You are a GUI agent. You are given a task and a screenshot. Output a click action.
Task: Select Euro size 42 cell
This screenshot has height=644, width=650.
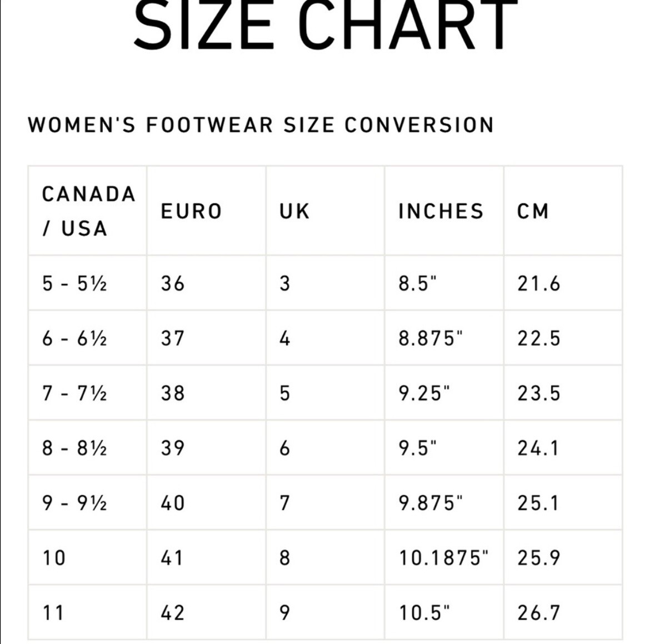point(207,612)
